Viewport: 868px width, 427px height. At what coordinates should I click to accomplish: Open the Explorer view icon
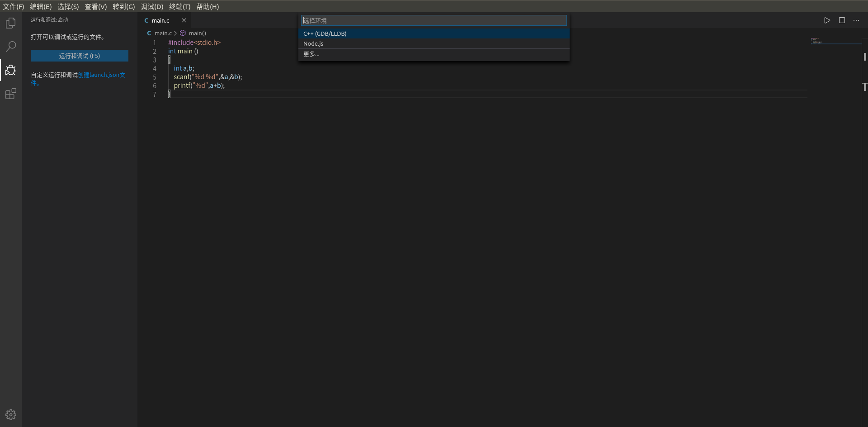pos(10,23)
